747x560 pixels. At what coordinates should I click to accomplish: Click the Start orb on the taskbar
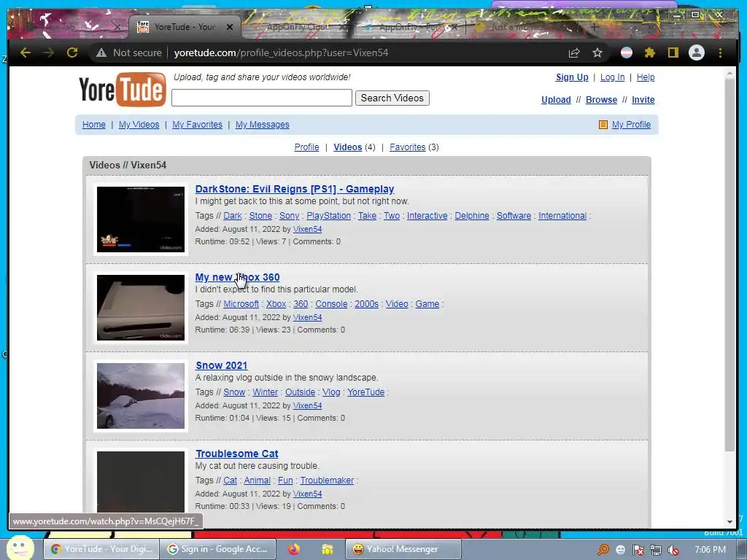(20, 548)
